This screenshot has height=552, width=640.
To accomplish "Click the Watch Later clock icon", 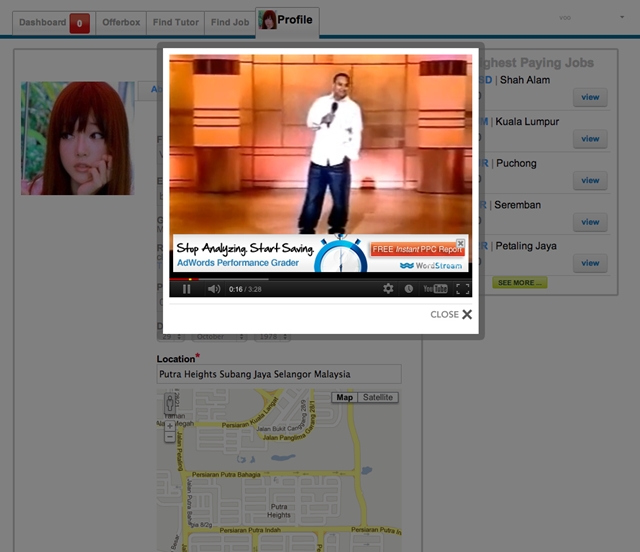I will click(x=409, y=289).
